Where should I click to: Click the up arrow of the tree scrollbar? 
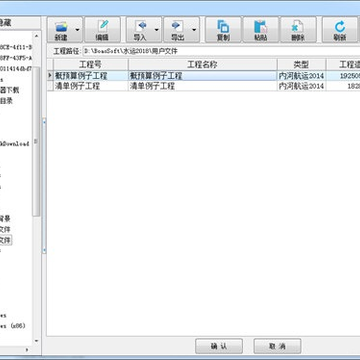(x=36, y=36)
